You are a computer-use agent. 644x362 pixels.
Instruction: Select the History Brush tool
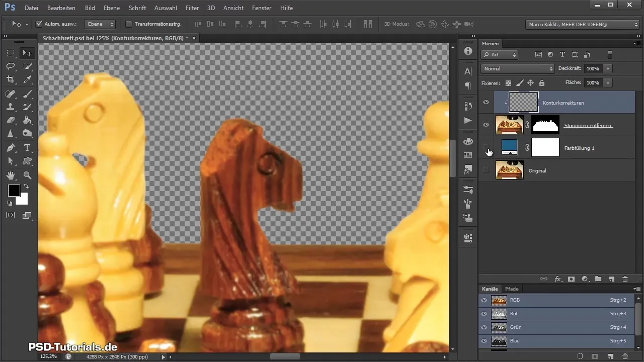[x=27, y=107]
